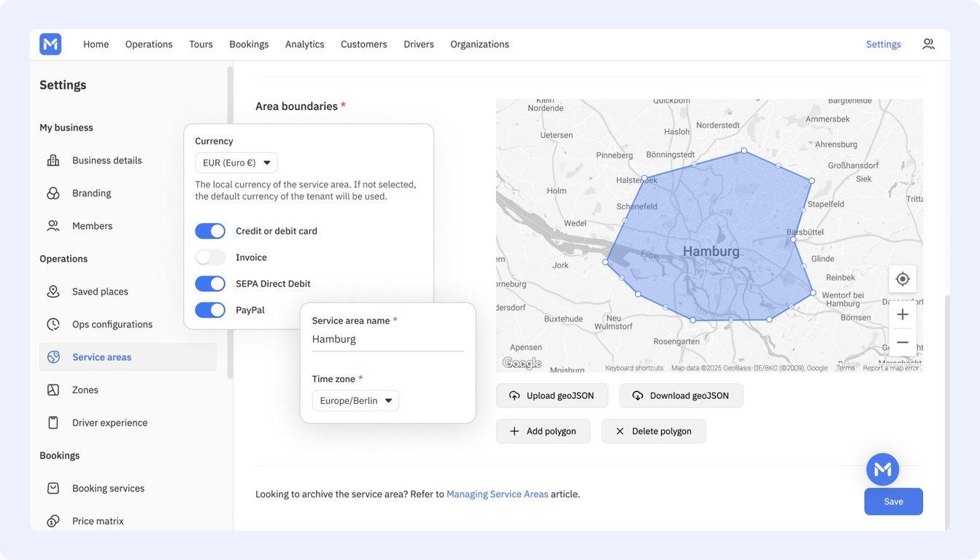Click the blue Hamburg polygon on map
980x560 pixels.
pos(711,237)
